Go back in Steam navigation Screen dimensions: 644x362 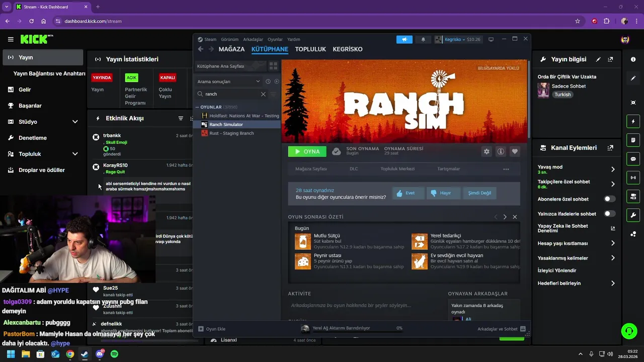click(x=201, y=49)
